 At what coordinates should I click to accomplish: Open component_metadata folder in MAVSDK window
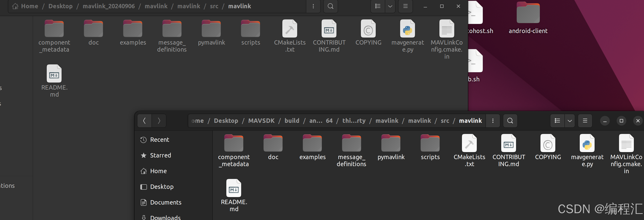coord(234,150)
